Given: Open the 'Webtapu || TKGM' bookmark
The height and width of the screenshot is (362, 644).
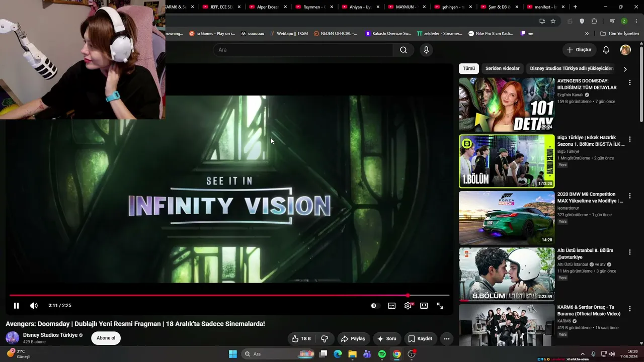Looking at the screenshot, I should tap(288, 34).
